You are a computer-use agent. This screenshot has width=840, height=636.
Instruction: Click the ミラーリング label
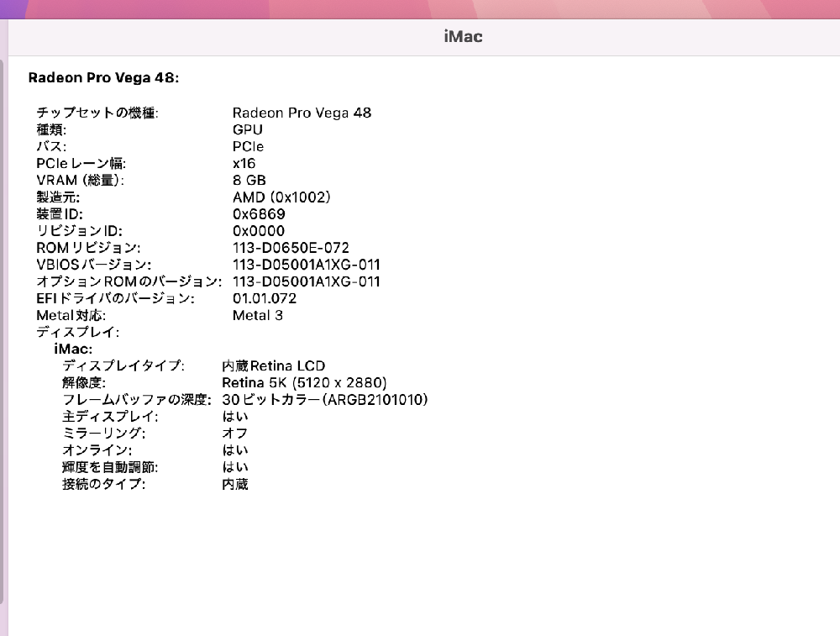[x=104, y=434]
